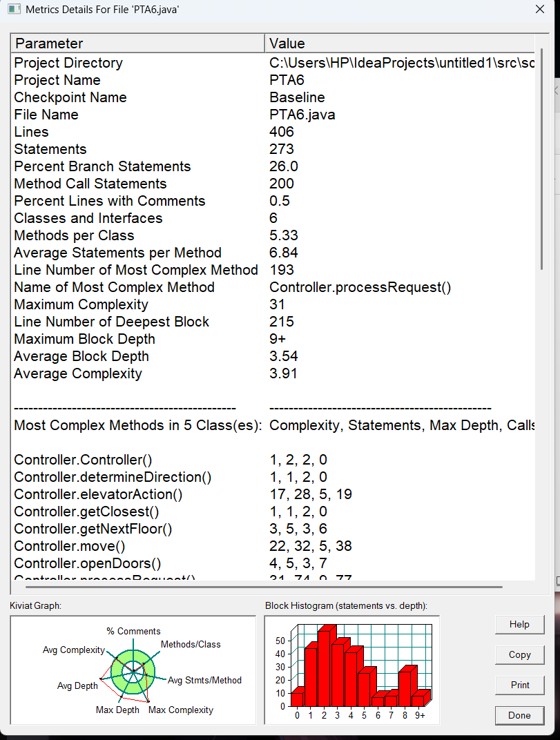Select the Project Name row

pos(273,80)
